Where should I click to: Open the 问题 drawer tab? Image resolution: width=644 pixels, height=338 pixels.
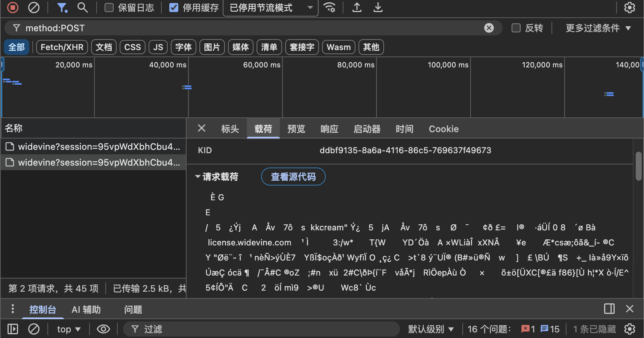click(133, 309)
